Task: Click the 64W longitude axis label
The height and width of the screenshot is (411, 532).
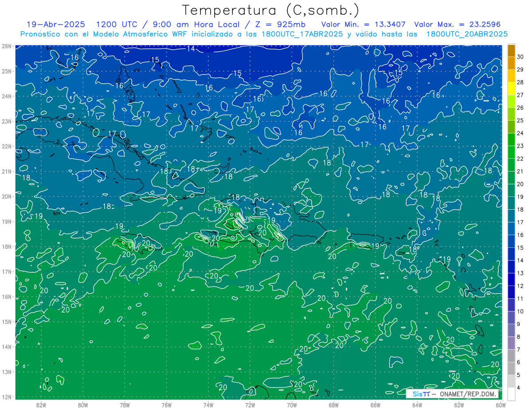Action: click(417, 405)
